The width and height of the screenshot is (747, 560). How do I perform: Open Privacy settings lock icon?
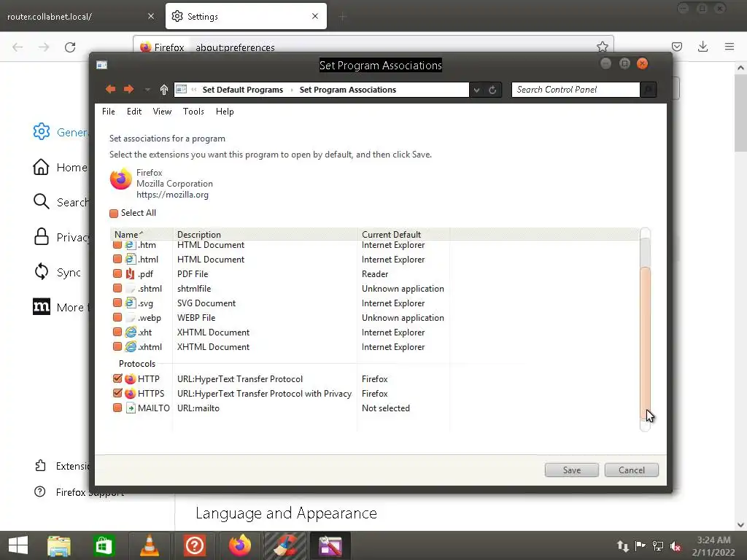(42, 237)
